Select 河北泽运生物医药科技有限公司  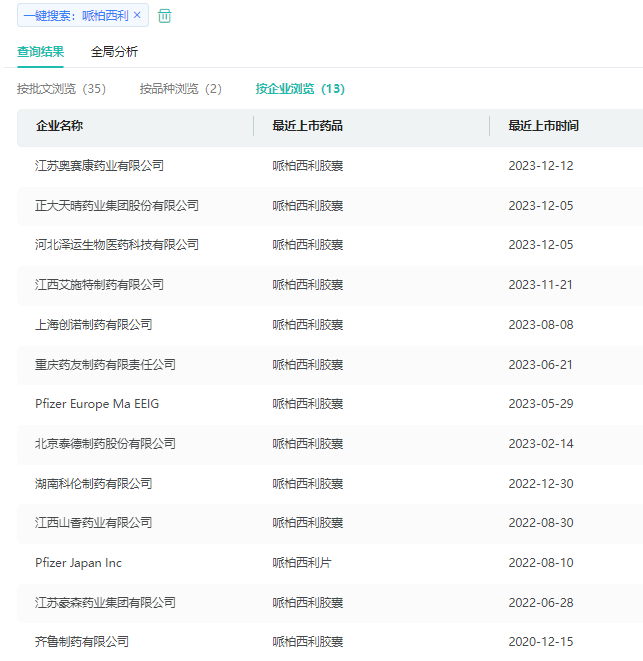point(117,245)
